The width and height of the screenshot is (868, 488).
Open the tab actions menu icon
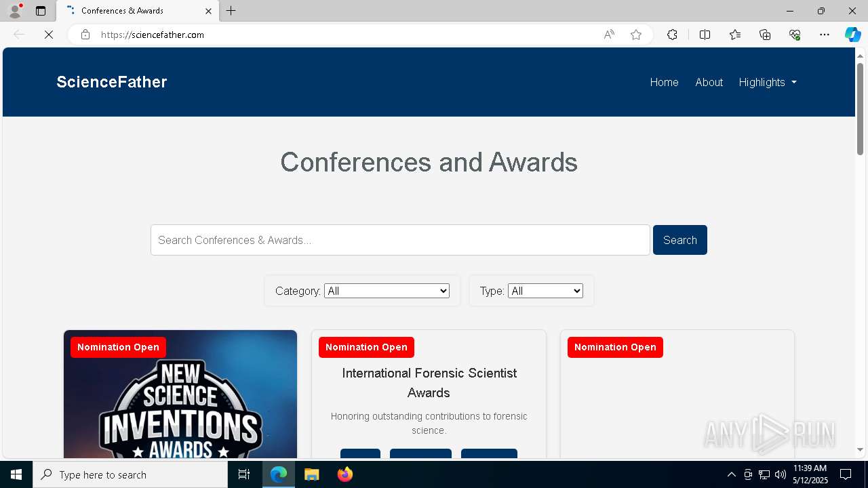[41, 11]
